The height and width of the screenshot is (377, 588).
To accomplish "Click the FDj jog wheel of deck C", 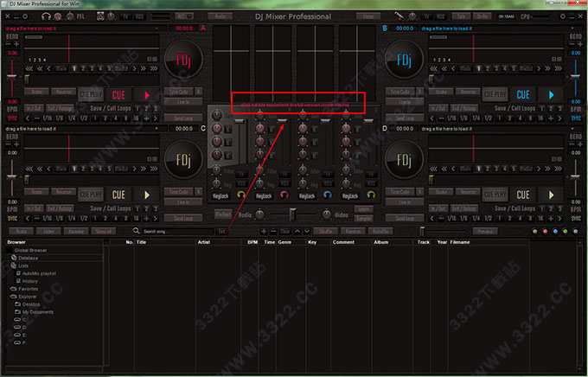I will (x=183, y=160).
